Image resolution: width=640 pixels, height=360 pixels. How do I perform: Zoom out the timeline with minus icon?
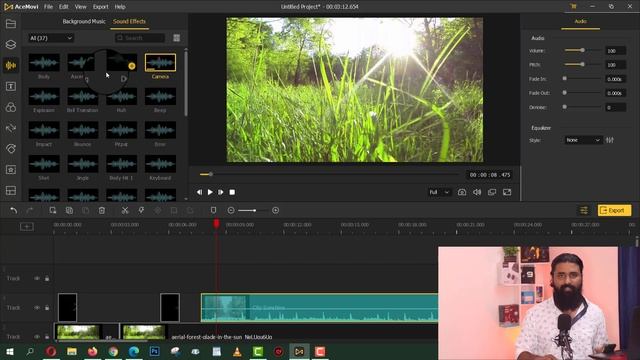(231, 210)
